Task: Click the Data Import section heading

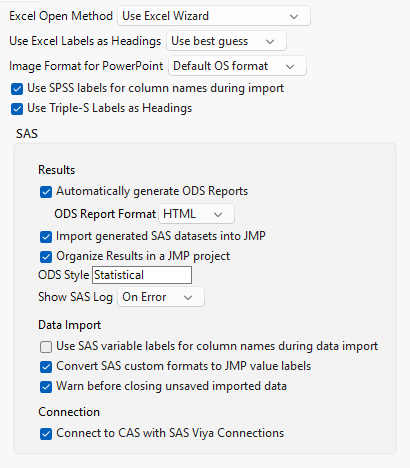Action: tap(70, 325)
